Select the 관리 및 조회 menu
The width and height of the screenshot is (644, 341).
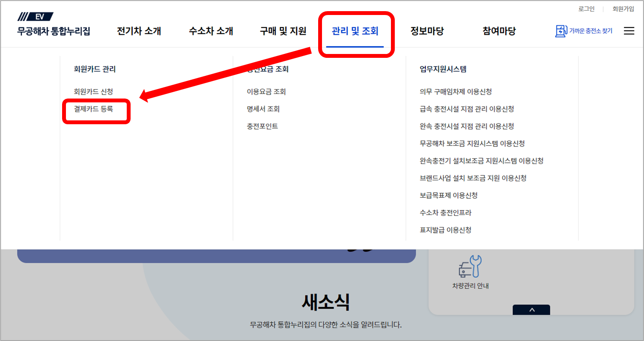[355, 31]
